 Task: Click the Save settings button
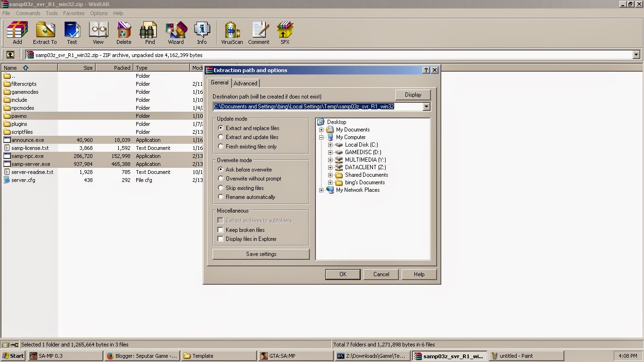261,254
